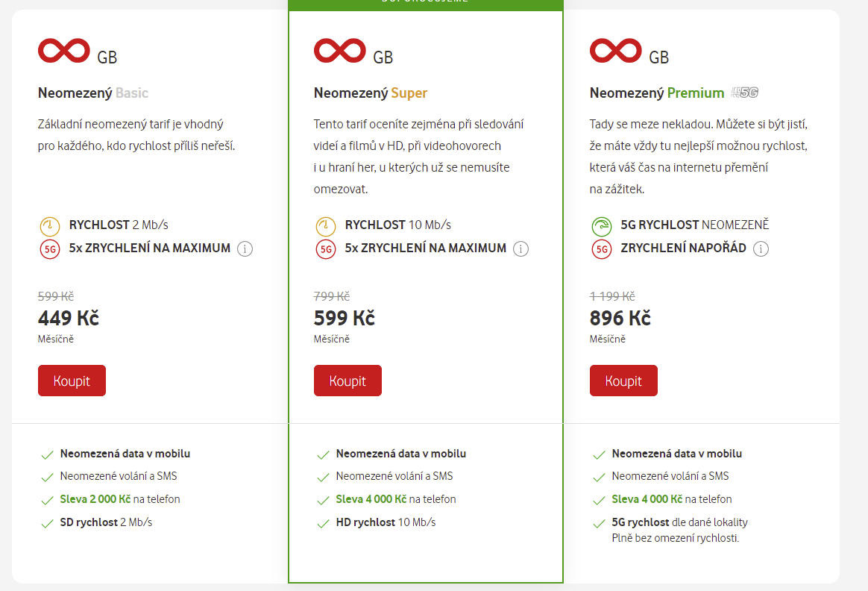Click the green recommended banner above Super plan

pyautogui.click(x=426, y=4)
